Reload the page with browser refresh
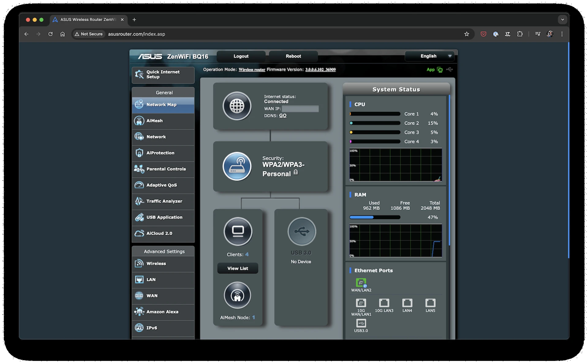The height and width of the screenshot is (364, 588). pos(51,34)
